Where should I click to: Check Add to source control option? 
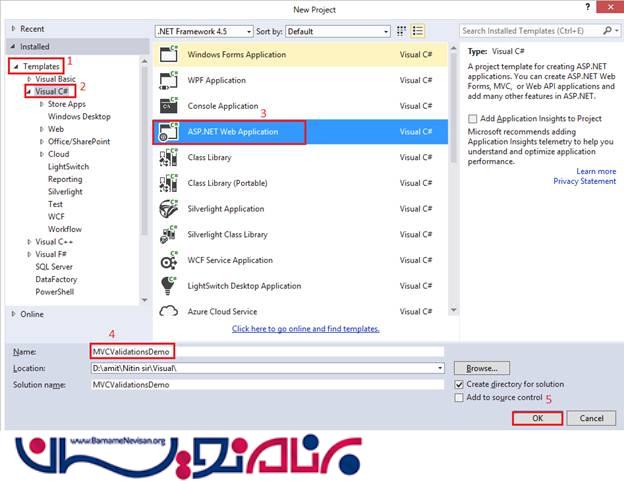coord(459,398)
